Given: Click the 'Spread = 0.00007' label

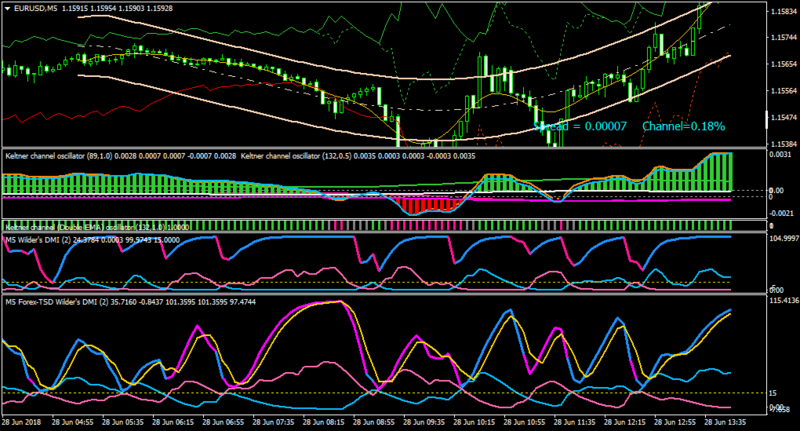Looking at the screenshot, I should [580, 126].
